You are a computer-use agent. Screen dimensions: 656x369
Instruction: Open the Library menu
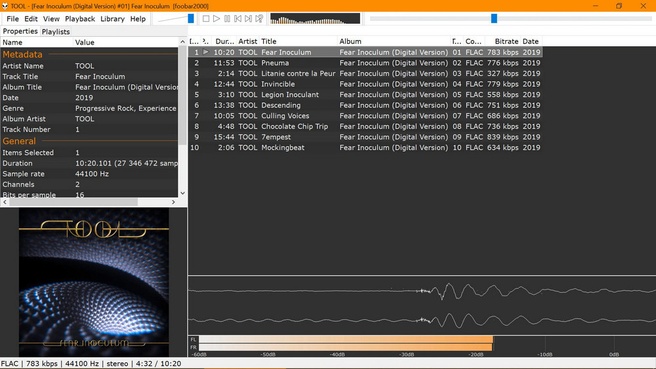point(113,19)
